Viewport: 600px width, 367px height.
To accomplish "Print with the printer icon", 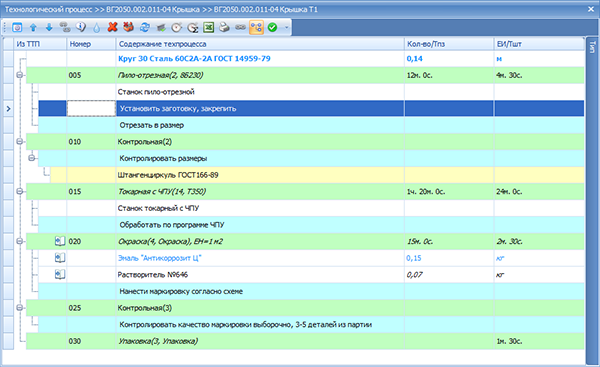I will (224, 27).
